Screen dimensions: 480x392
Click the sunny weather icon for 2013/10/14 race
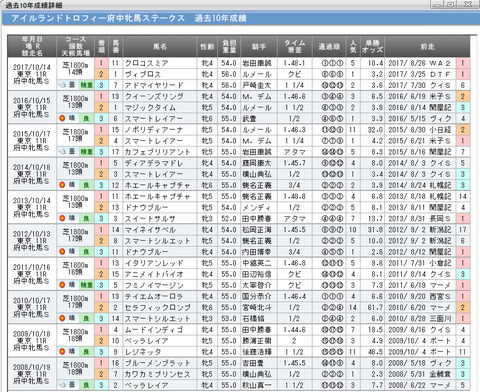pyautogui.click(x=62, y=218)
